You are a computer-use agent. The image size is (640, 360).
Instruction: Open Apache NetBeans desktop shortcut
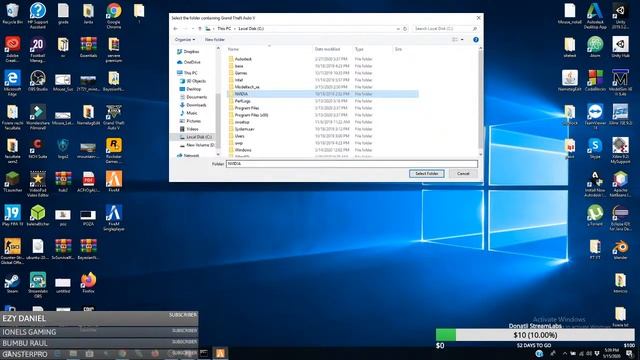[x=620, y=184]
